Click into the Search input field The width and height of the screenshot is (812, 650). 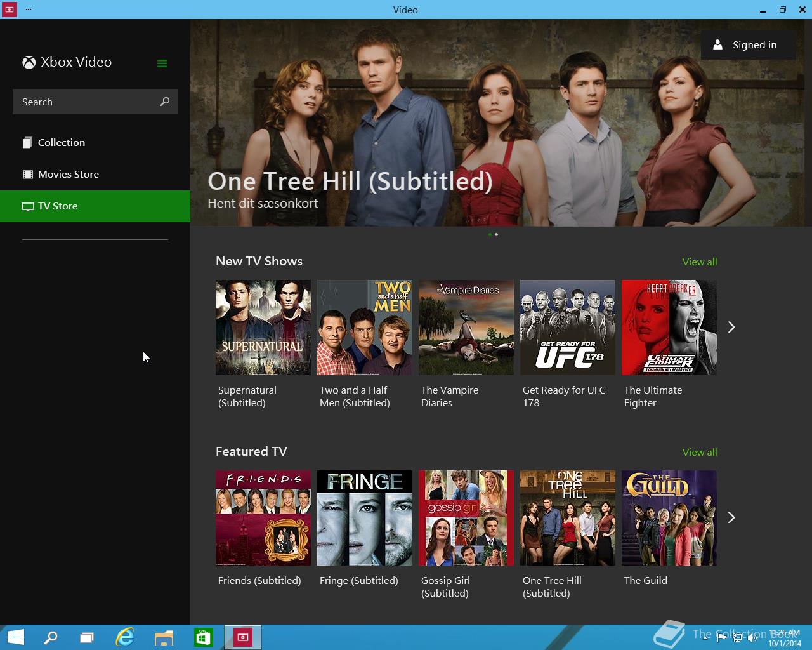pos(95,102)
